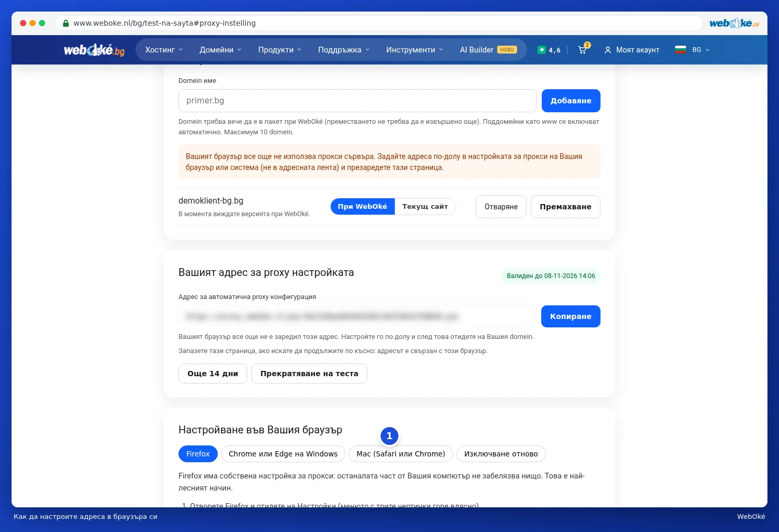Click the heading Настройване във Вашия браузър
Screen dimensions: 779x532
pyautogui.click(x=260, y=430)
